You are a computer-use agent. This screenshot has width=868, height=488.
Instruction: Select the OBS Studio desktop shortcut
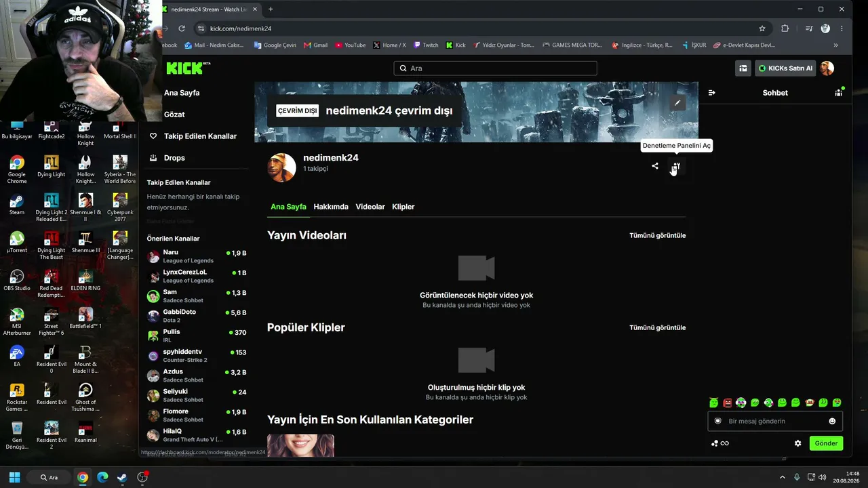pos(17,280)
